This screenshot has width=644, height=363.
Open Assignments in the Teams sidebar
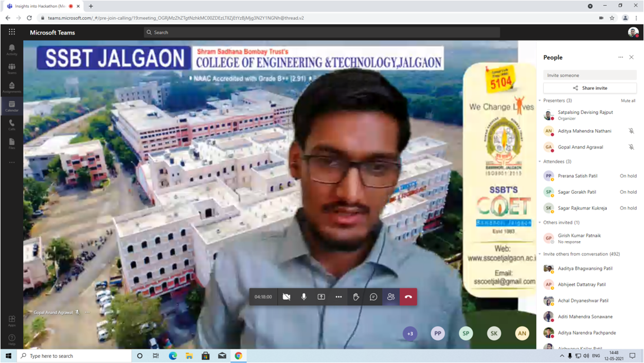point(11,88)
